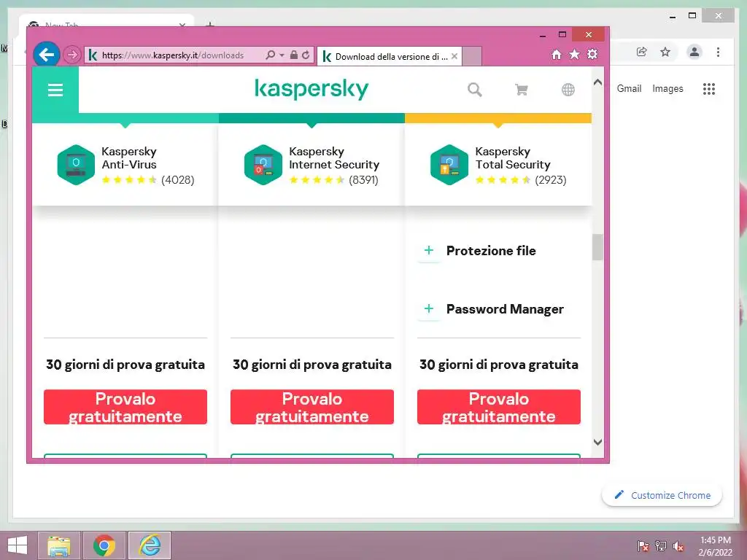Viewport: 747px width, 560px height.
Task: Select the 'Download della versione di...' tab
Action: click(x=388, y=57)
